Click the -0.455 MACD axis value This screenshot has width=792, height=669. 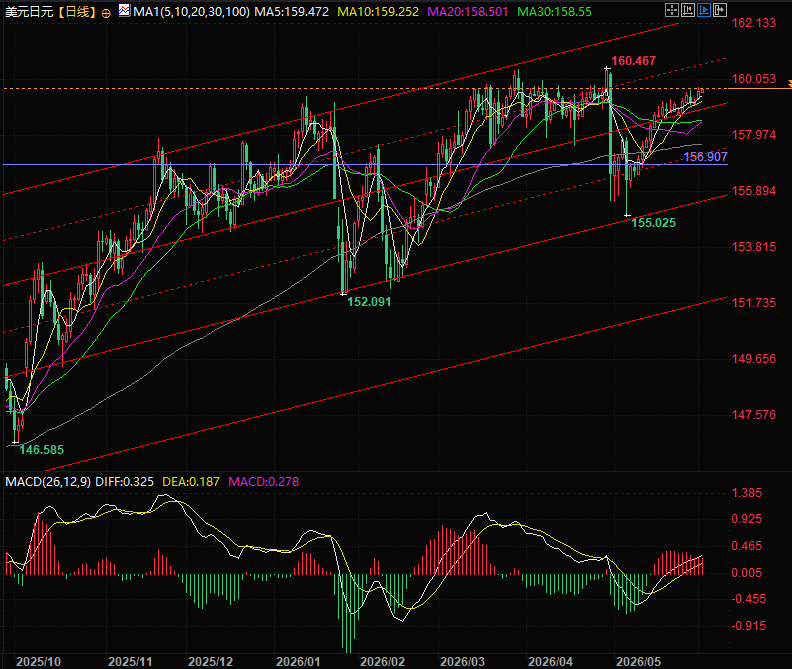749,599
